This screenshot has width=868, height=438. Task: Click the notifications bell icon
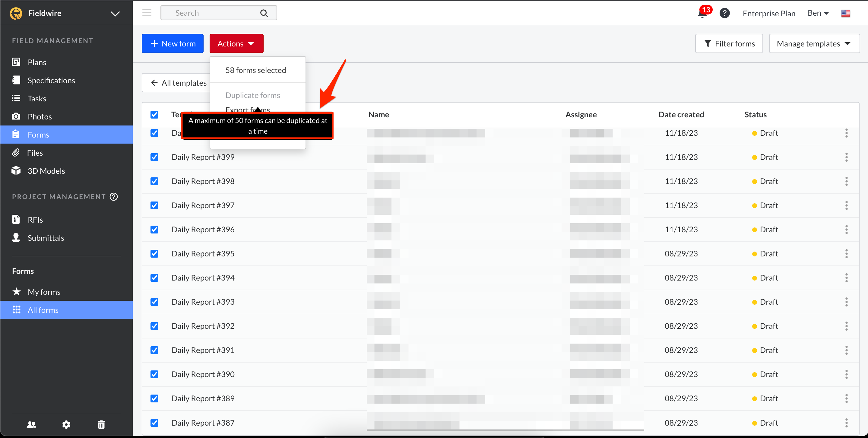(x=702, y=14)
